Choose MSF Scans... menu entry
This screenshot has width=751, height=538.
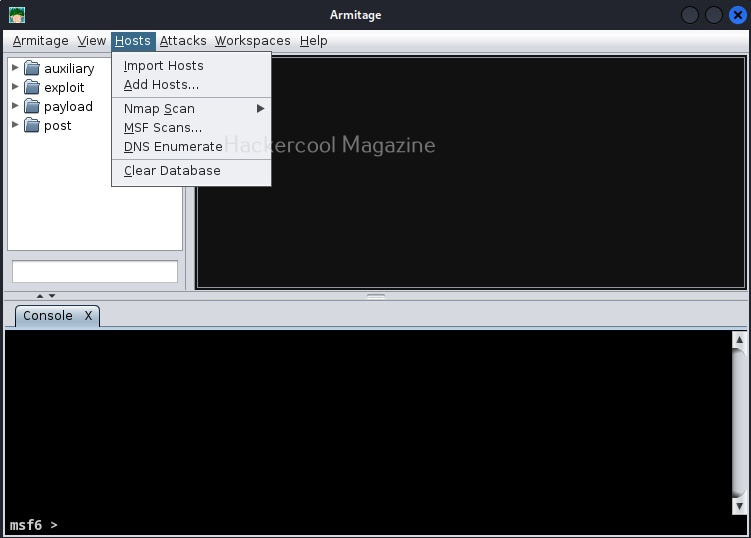pyautogui.click(x=191, y=128)
